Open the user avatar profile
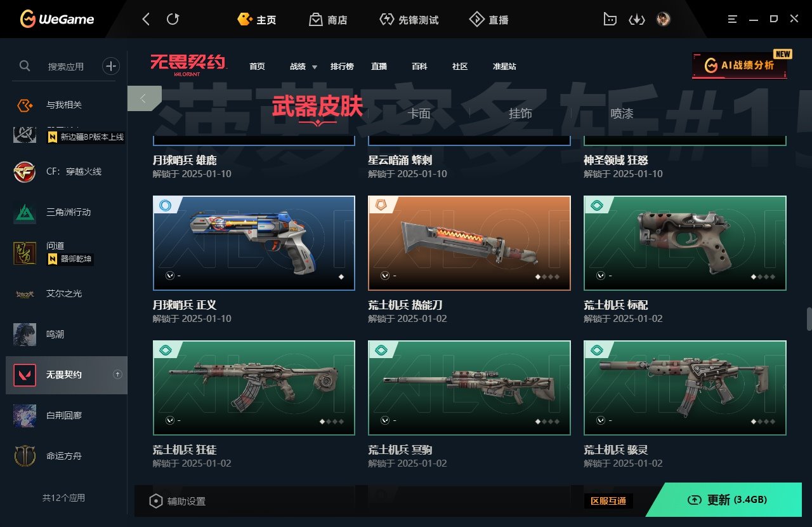 (664, 19)
